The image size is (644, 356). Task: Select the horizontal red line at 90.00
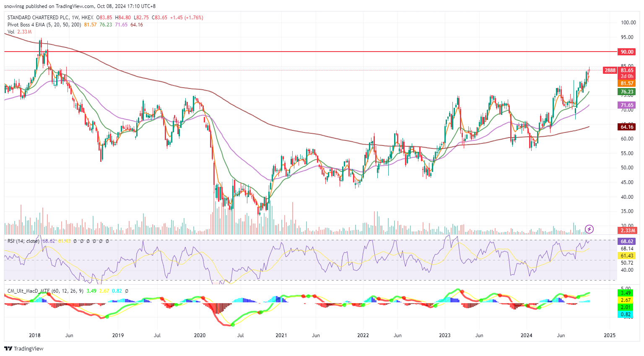(x=310, y=52)
